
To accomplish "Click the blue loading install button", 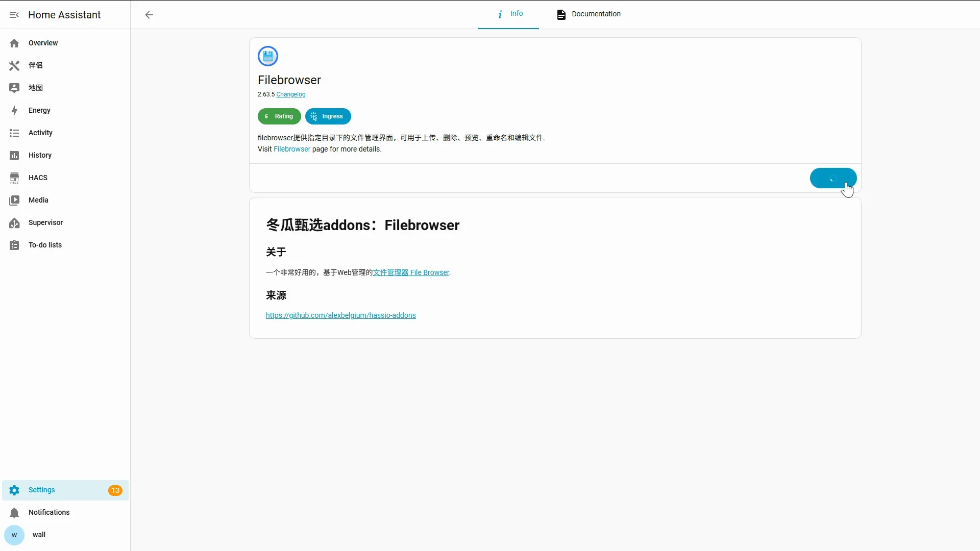I will (x=833, y=178).
